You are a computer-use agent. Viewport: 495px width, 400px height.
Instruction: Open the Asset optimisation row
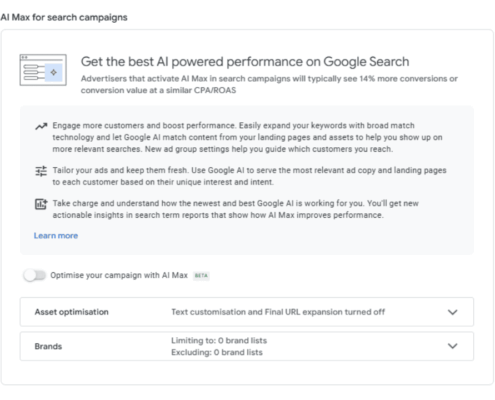coord(247,312)
